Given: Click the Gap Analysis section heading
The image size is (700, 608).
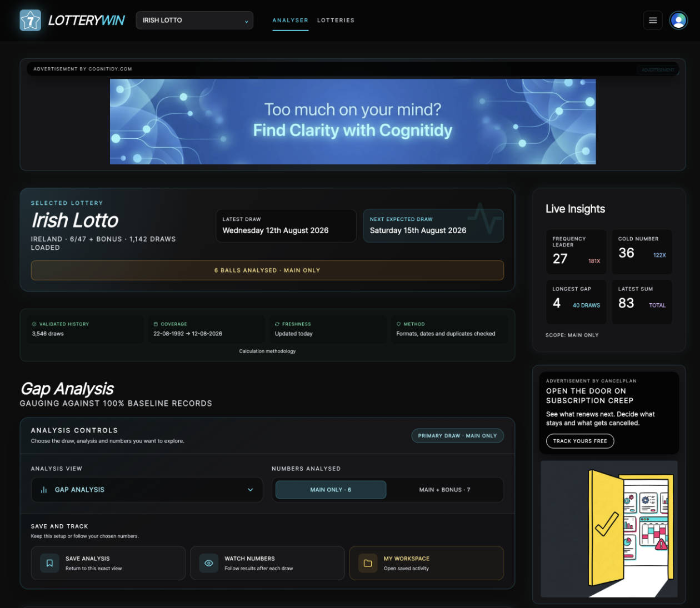Looking at the screenshot, I should (x=67, y=389).
